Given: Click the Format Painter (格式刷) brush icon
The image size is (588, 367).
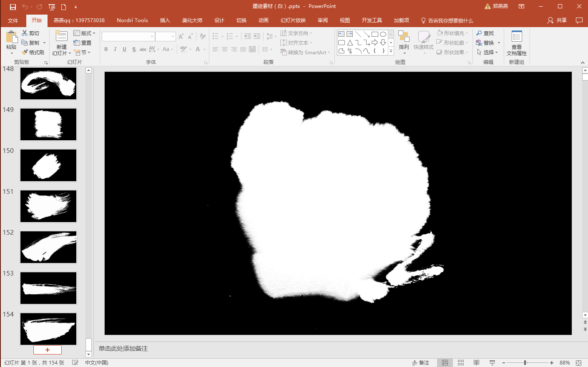Looking at the screenshot, I should pos(25,52).
